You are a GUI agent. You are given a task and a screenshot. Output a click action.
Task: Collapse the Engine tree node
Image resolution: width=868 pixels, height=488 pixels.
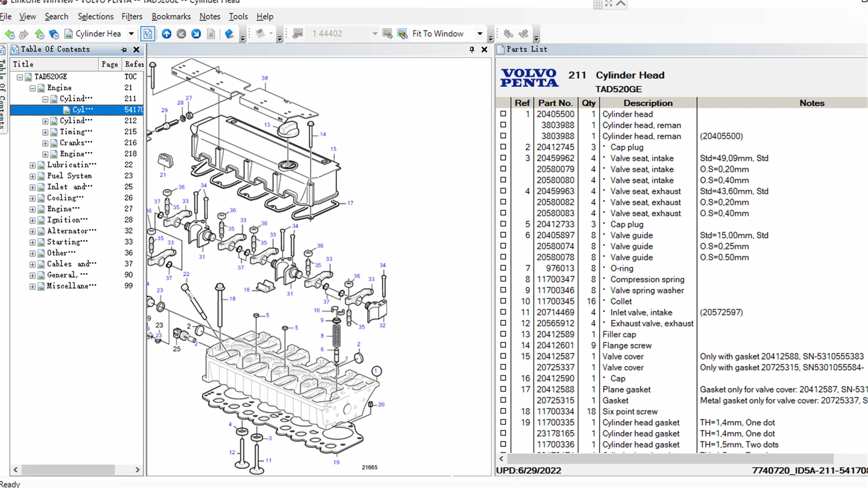(x=33, y=88)
